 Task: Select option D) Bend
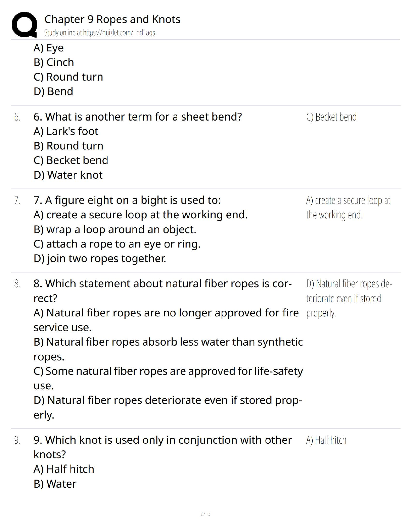coord(53,91)
